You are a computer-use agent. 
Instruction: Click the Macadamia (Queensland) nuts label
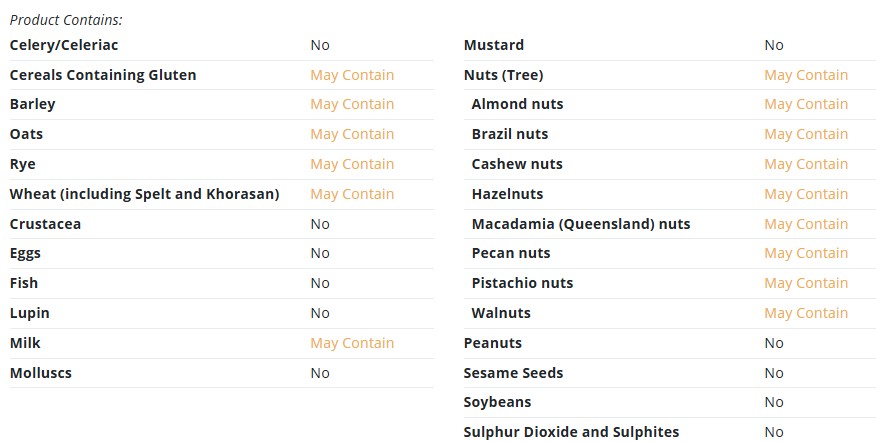click(x=581, y=224)
